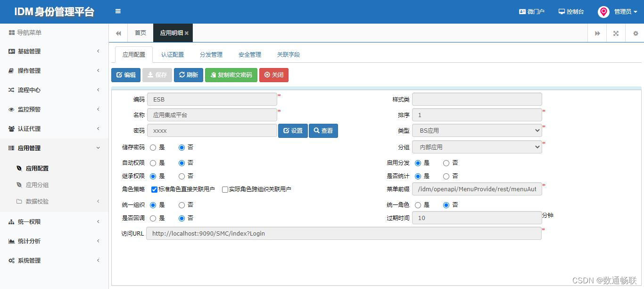644x289 pixels.
Task: Click the fullscreen expand icon
Action: 616,34
